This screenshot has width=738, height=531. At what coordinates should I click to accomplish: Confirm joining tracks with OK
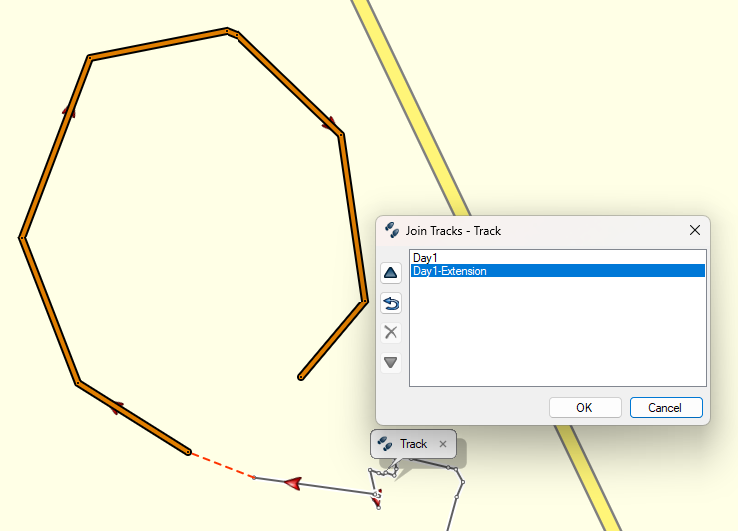pyautogui.click(x=585, y=408)
